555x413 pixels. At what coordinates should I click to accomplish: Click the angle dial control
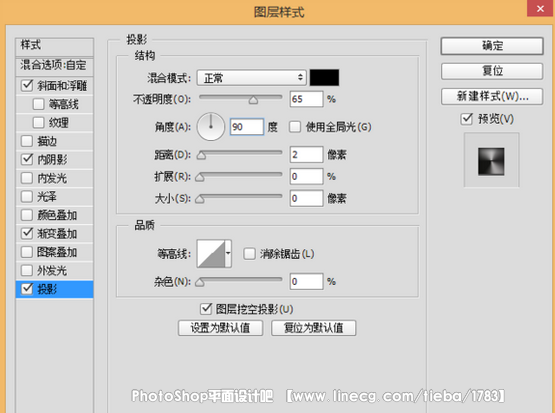pos(211,127)
